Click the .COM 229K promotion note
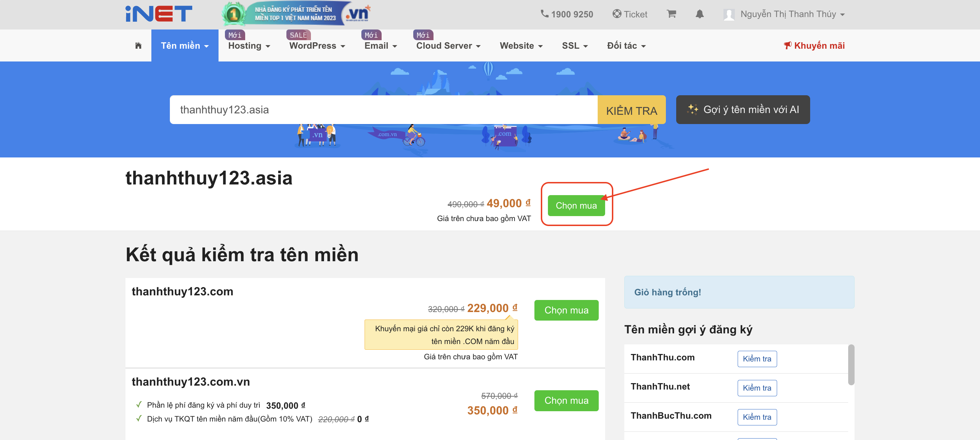 (441, 334)
